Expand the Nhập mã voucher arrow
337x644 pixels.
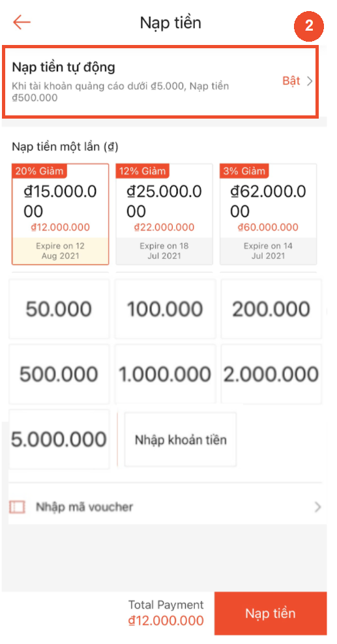[x=317, y=507]
